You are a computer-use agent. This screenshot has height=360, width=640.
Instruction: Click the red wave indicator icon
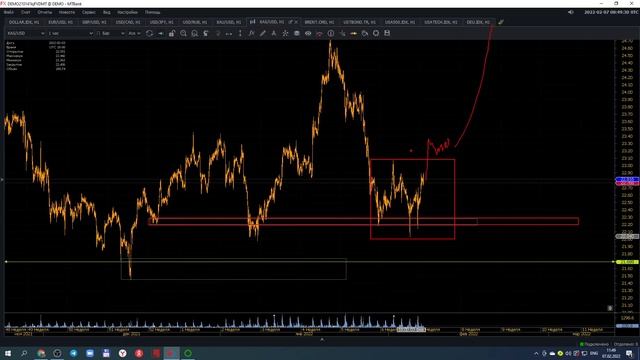[x=319, y=33]
